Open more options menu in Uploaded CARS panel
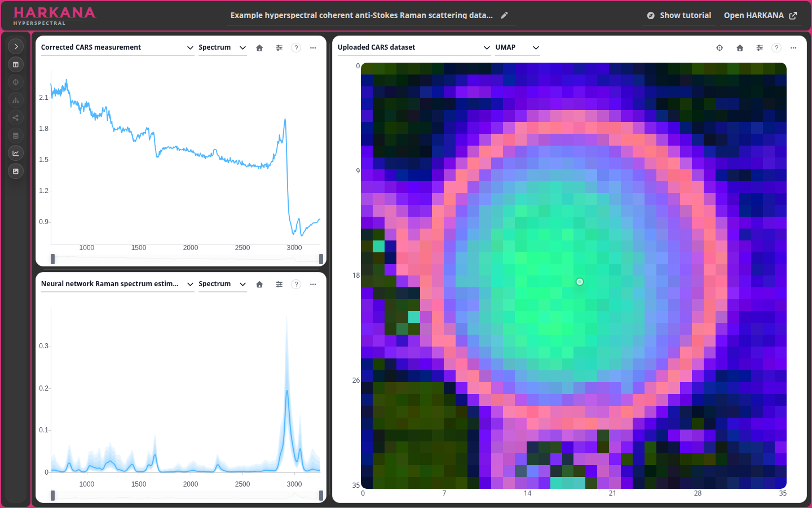812x508 pixels. [x=793, y=48]
